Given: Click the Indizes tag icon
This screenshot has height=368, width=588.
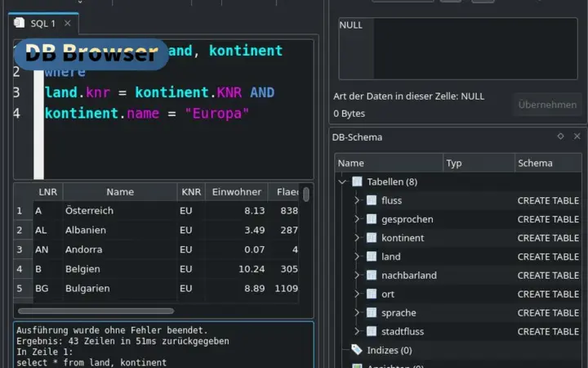Looking at the screenshot, I should (x=357, y=350).
